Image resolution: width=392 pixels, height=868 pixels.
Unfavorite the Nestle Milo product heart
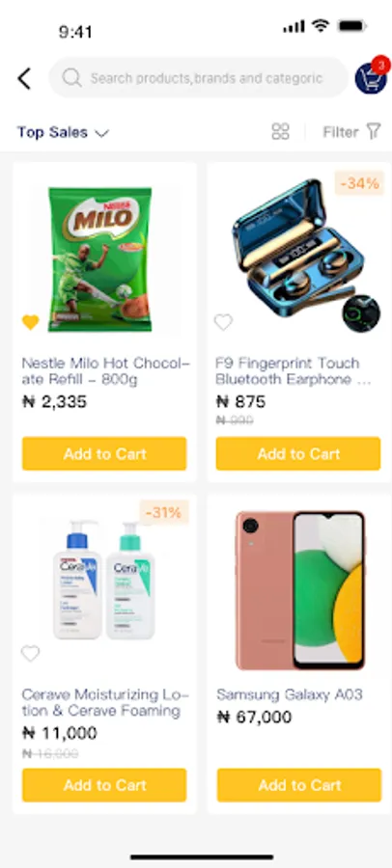[x=31, y=322]
